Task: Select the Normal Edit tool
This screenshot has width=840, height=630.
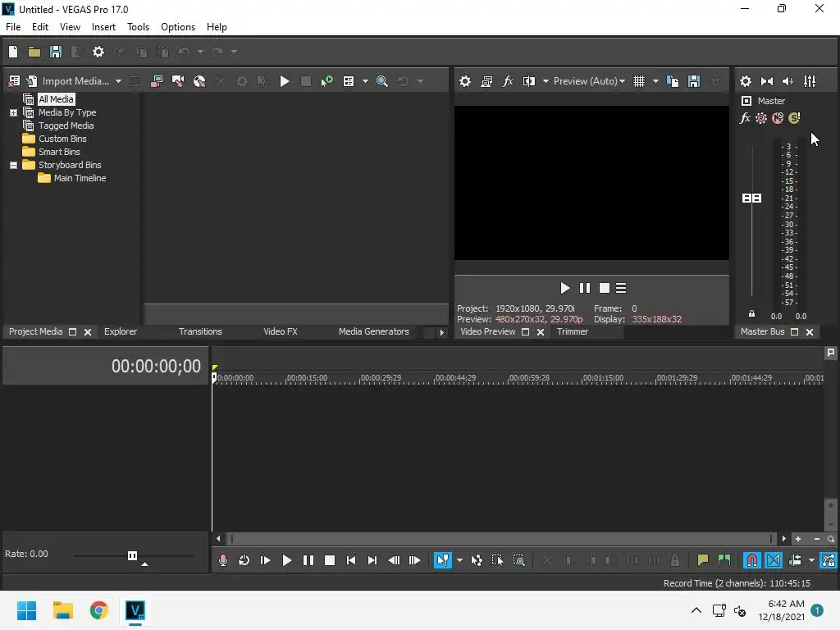Action: [442, 560]
